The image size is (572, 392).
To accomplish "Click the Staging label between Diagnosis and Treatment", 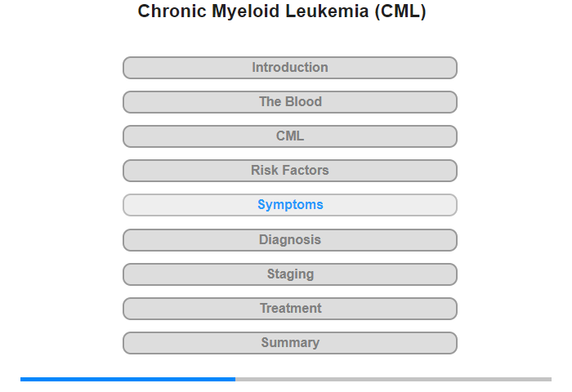I will pos(290,274).
